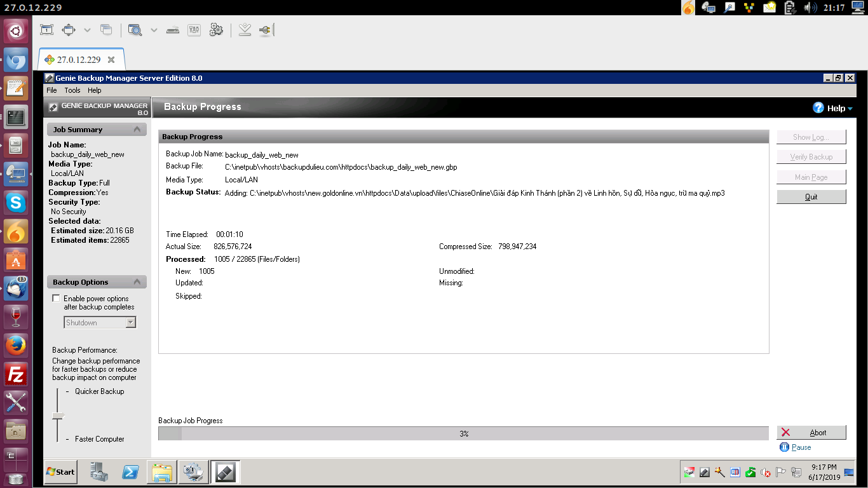
Task: Click the Main Page button
Action: (811, 177)
